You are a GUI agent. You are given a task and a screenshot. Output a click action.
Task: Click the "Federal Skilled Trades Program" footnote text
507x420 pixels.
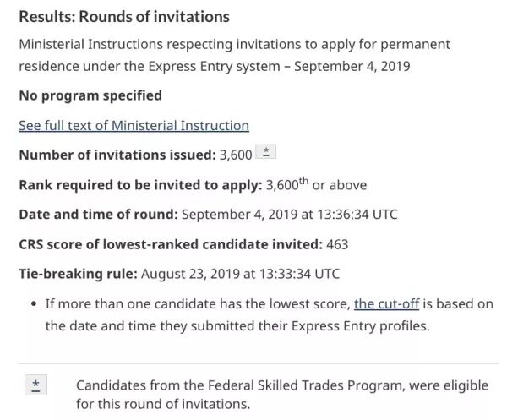click(306, 385)
